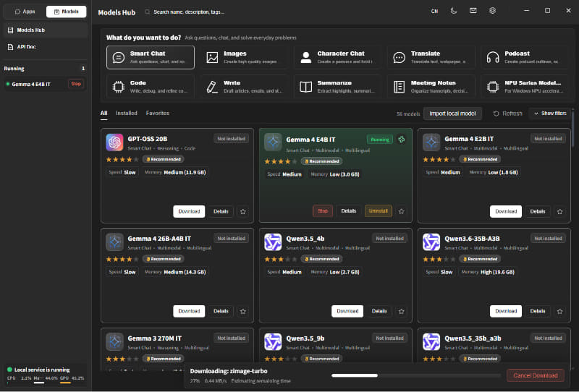Show Favorites models tab
The height and width of the screenshot is (392, 579).
coord(157,113)
